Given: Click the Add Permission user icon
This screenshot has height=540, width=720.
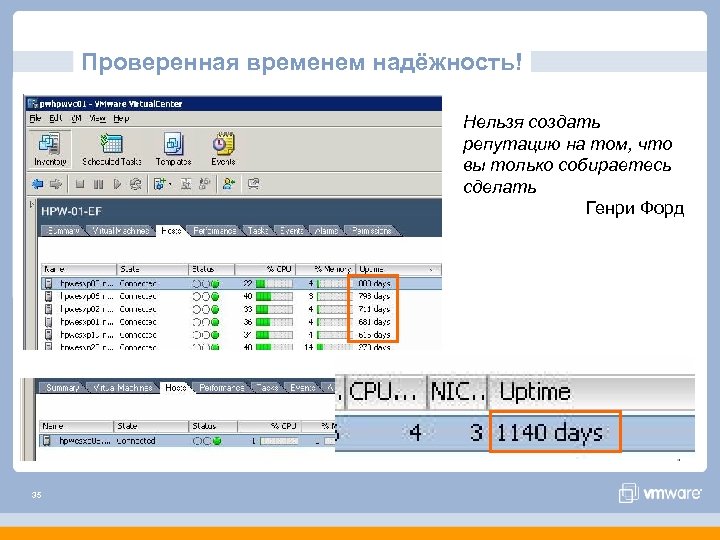Looking at the screenshot, I should (x=229, y=184).
